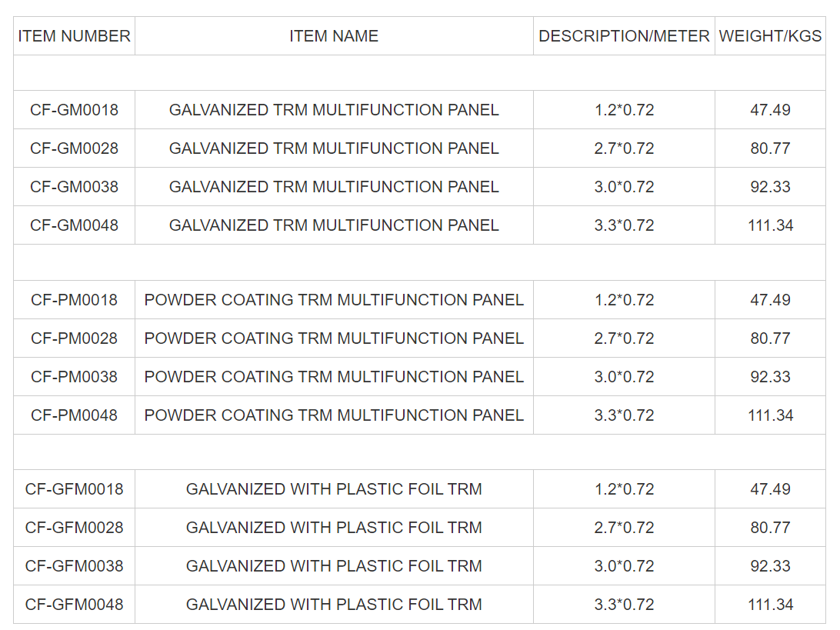Click the ITEM NAME column header
The height and width of the screenshot is (630, 840).
(334, 36)
